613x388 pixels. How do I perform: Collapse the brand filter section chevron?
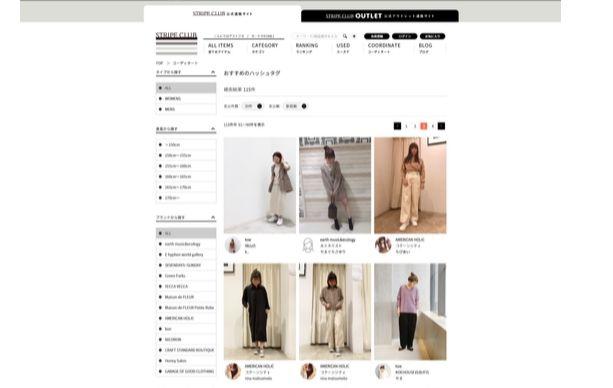coord(213,217)
